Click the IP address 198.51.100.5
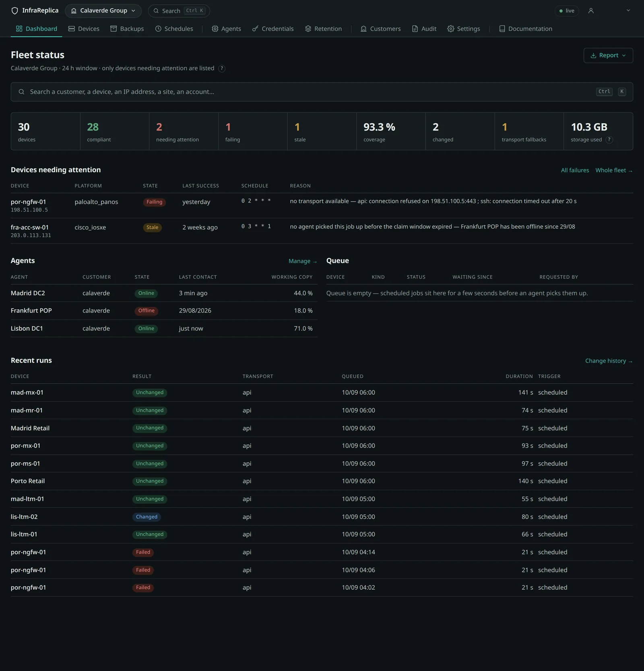The height and width of the screenshot is (671, 644). [x=29, y=210]
